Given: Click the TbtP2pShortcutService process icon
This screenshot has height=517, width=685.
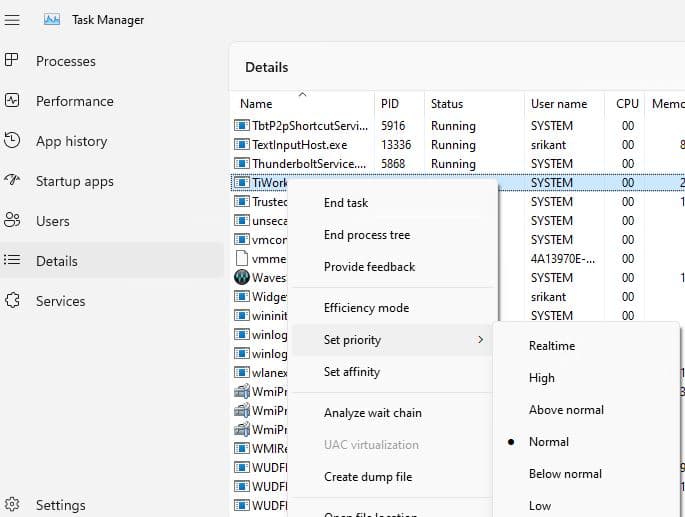Looking at the screenshot, I should pyautogui.click(x=242, y=125).
